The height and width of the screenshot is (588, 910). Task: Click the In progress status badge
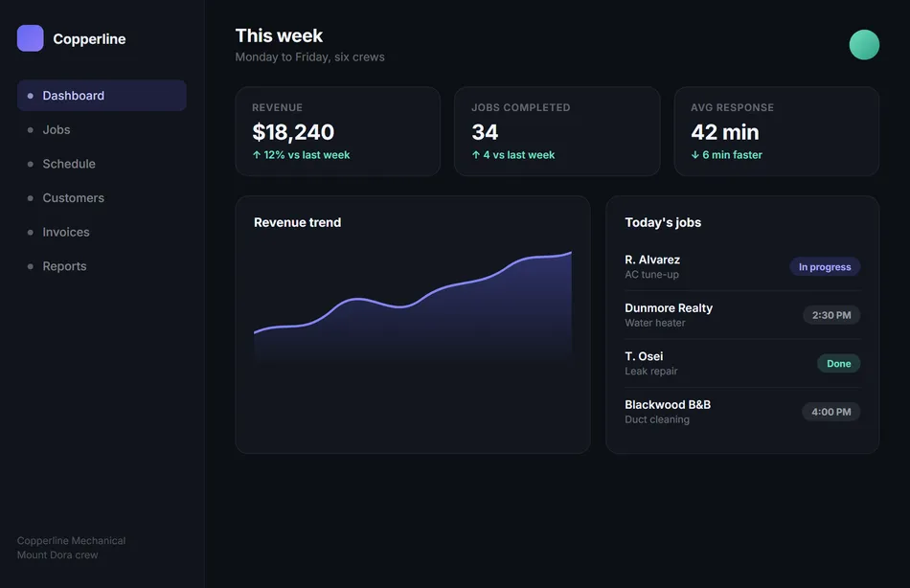(825, 267)
